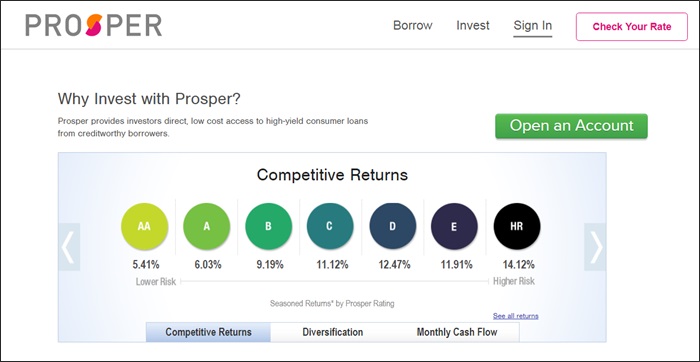This screenshot has width=700, height=362.
Task: Click the Check Your Rate button
Action: tap(632, 27)
